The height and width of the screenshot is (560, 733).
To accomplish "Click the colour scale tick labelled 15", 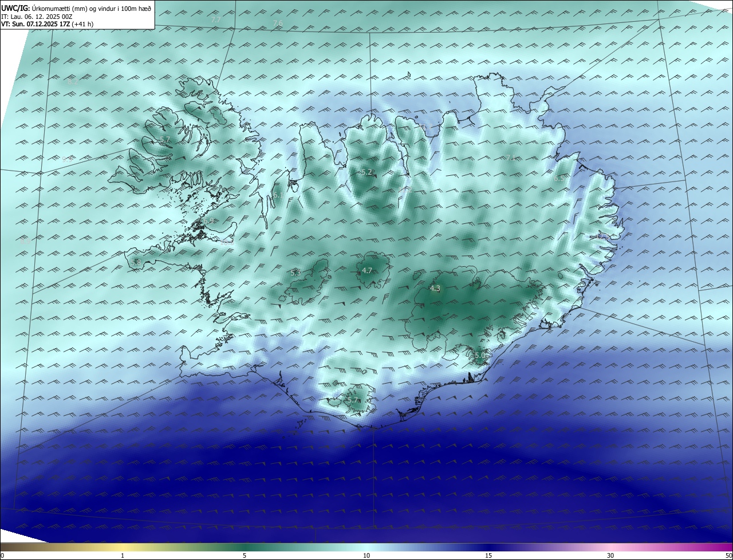I will (488, 555).
